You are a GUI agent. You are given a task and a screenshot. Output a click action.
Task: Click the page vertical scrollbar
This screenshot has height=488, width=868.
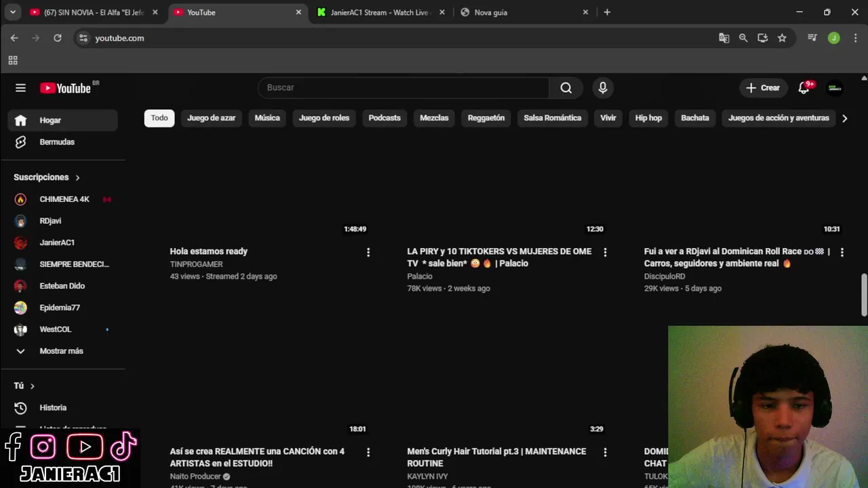pos(864,294)
